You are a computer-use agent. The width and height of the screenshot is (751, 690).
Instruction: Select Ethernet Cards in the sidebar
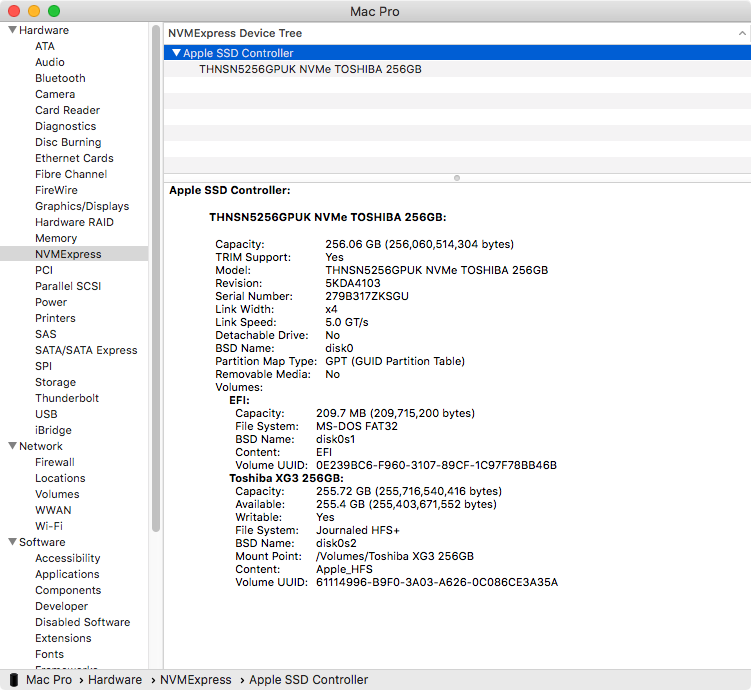[x=74, y=158]
